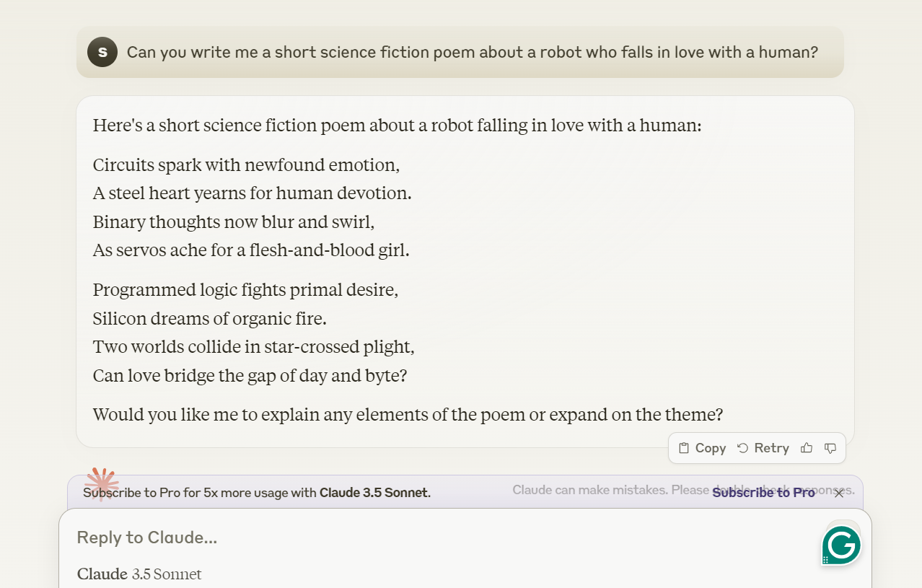922x588 pixels.
Task: Click the line 'Circuits spark with newfound emotion'
Action: (x=246, y=164)
